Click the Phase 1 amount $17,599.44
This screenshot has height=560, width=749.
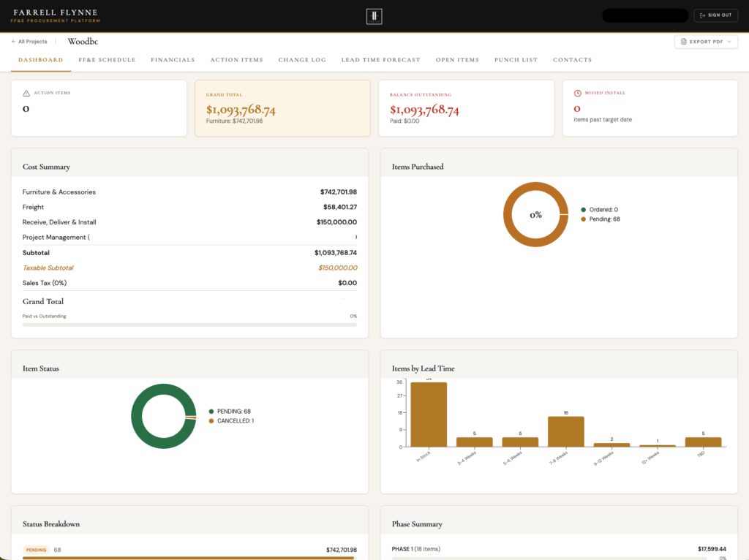click(712, 549)
